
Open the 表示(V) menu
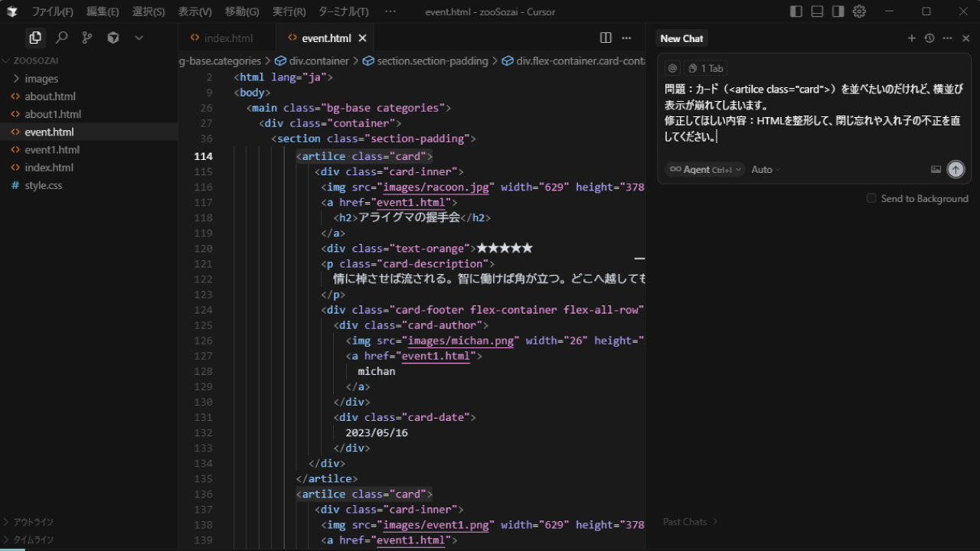click(195, 11)
